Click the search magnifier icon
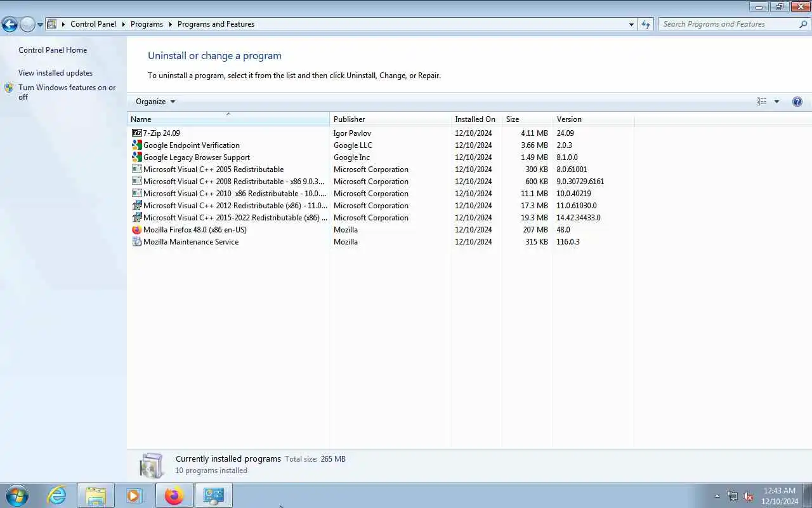The image size is (812, 508). [x=803, y=24]
